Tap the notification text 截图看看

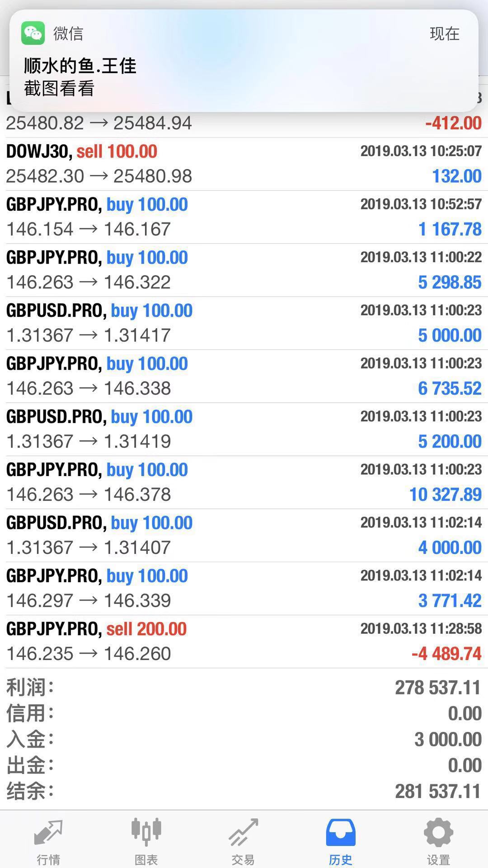tap(59, 89)
